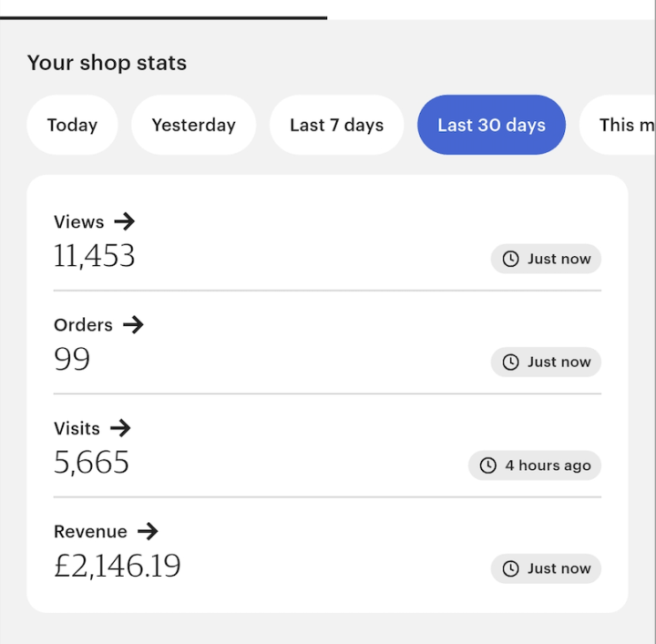The height and width of the screenshot is (644, 656).
Task: Click the arrow icon next to Views
Action: pyautogui.click(x=125, y=221)
